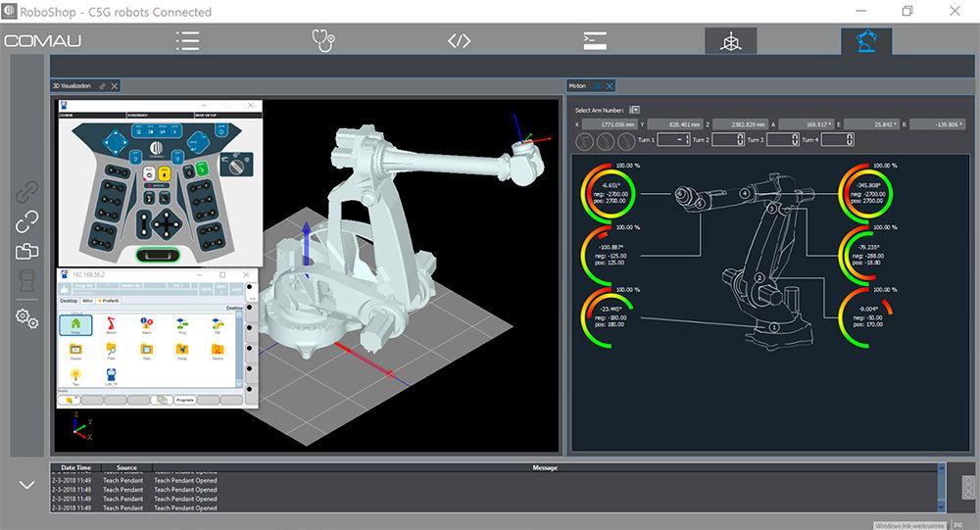Adjust the Turn 4 stepper
The height and width of the screenshot is (530, 980).
838,140
